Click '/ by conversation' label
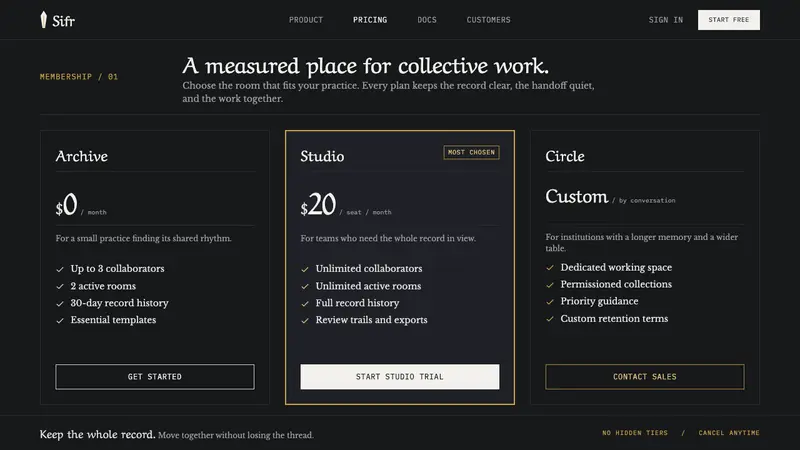Image resolution: width=800 pixels, height=450 pixels. (x=644, y=201)
